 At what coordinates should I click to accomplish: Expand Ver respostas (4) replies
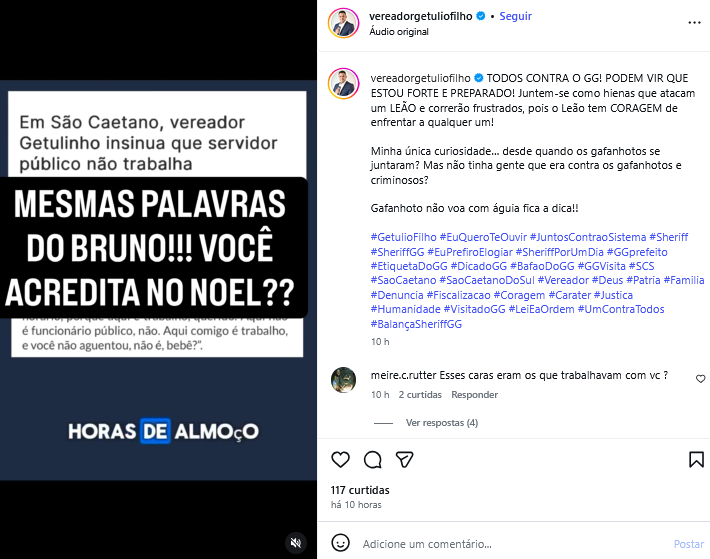pyautogui.click(x=441, y=423)
